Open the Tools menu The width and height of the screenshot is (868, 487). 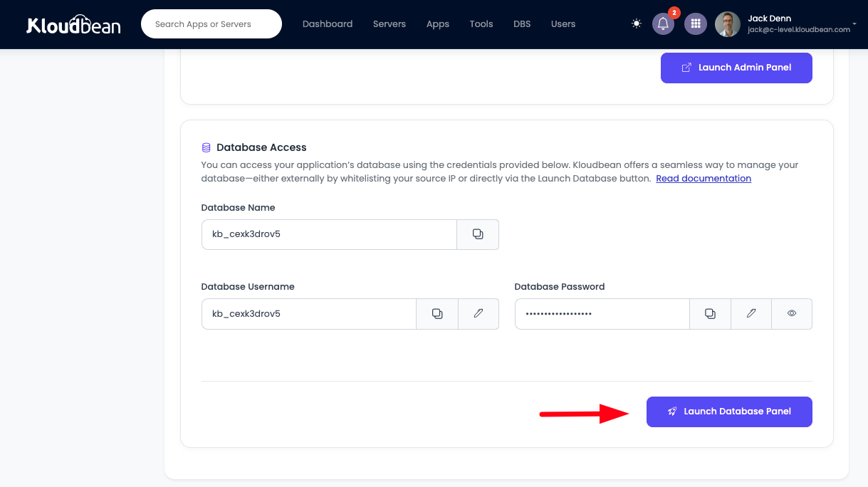(481, 23)
